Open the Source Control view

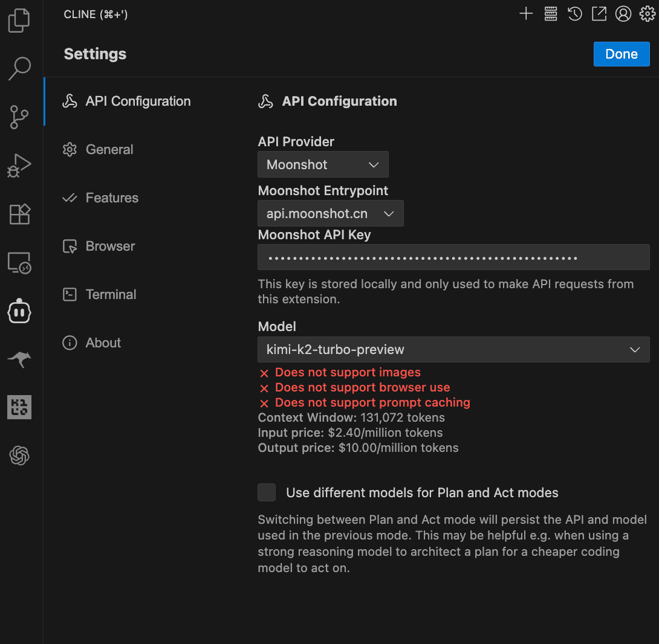click(19, 117)
